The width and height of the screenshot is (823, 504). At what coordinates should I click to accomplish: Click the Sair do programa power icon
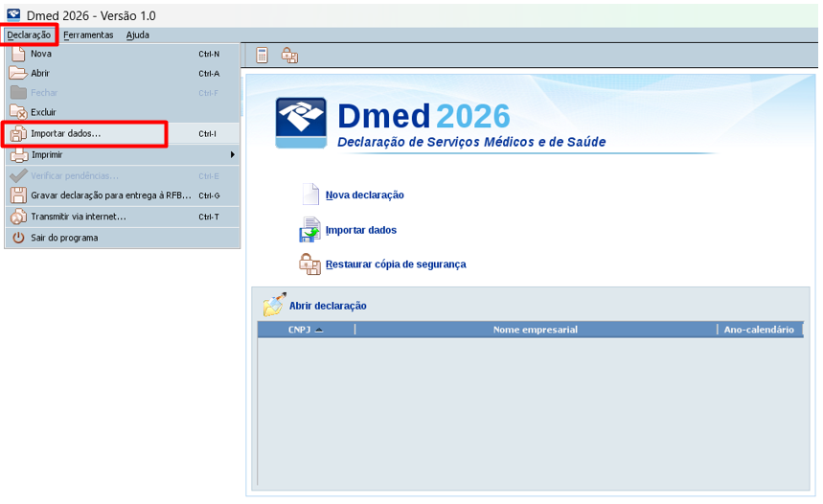tap(17, 238)
